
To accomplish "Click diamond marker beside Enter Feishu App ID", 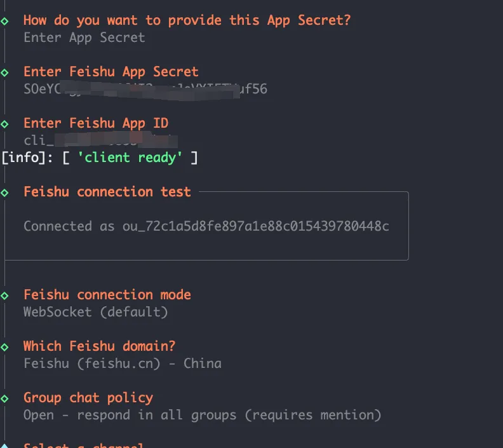I will pyautogui.click(x=5, y=123).
